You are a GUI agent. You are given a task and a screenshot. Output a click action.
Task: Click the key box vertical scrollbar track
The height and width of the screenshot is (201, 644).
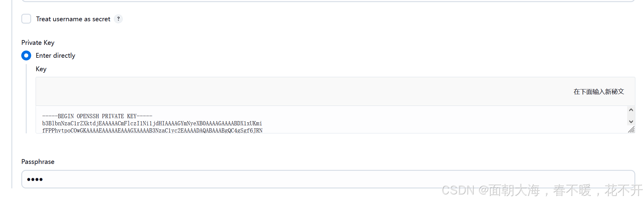631,116
